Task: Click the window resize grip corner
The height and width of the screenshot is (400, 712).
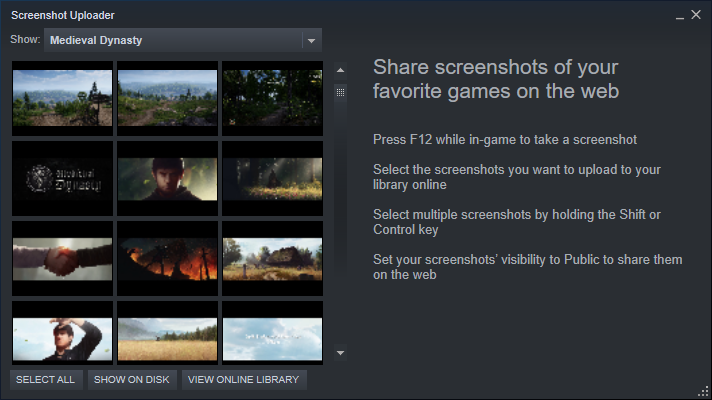Action: click(703, 391)
